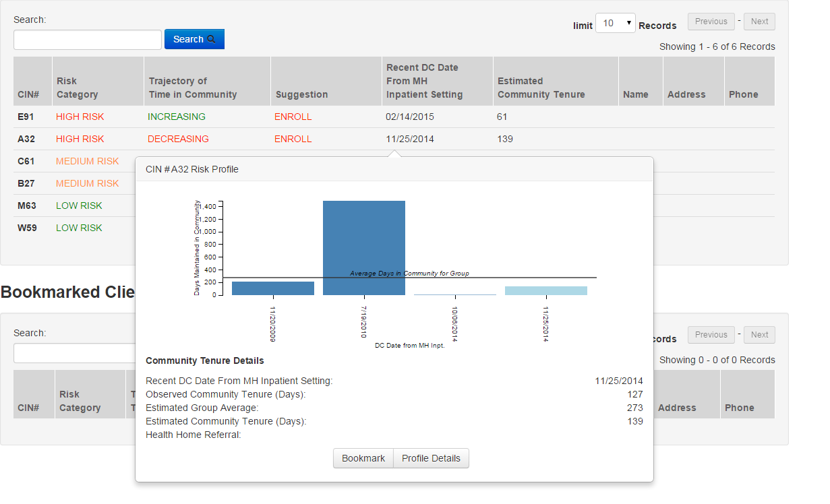This screenshot has width=830, height=504.
Task: Change the records limit to another value
Action: [x=614, y=22]
